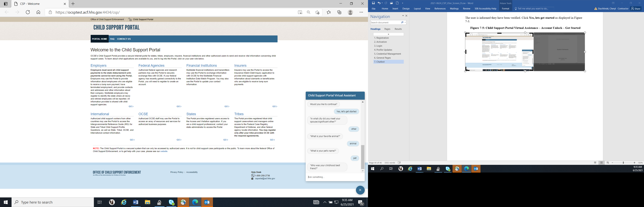This screenshot has height=207, width=644.
Task: Open the undo history dropdown arrow
Action: 382,3
